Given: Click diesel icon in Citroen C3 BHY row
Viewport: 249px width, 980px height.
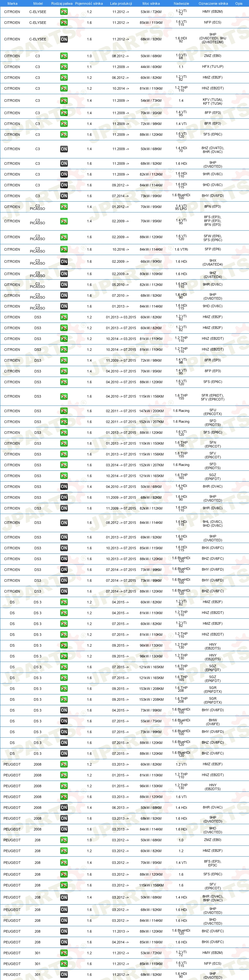Looking at the screenshot, I should 64,196.
